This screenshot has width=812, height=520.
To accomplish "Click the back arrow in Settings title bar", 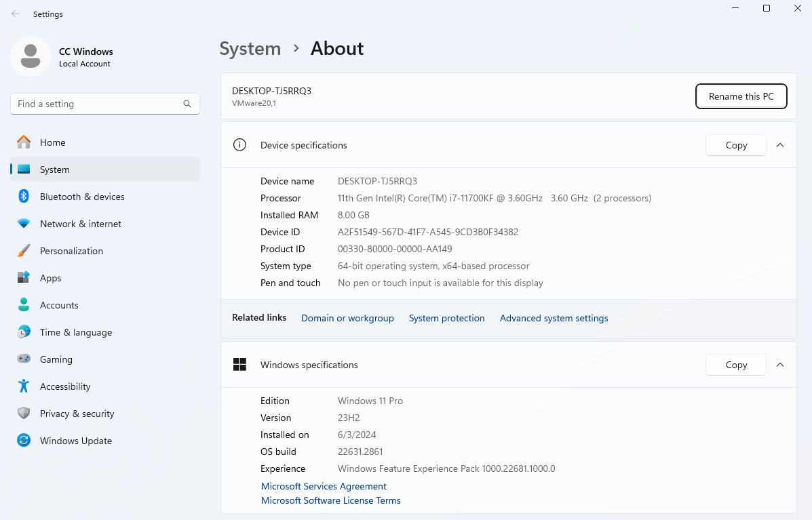I will click(x=16, y=14).
